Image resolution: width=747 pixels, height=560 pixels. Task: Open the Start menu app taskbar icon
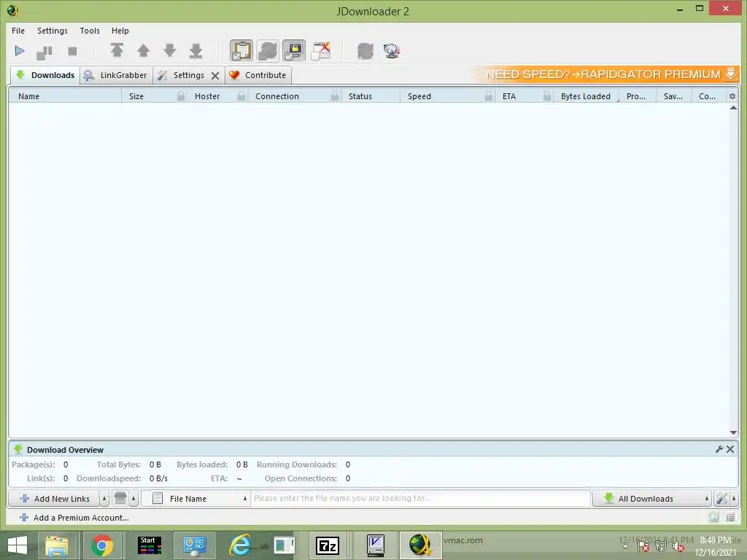pos(150,545)
